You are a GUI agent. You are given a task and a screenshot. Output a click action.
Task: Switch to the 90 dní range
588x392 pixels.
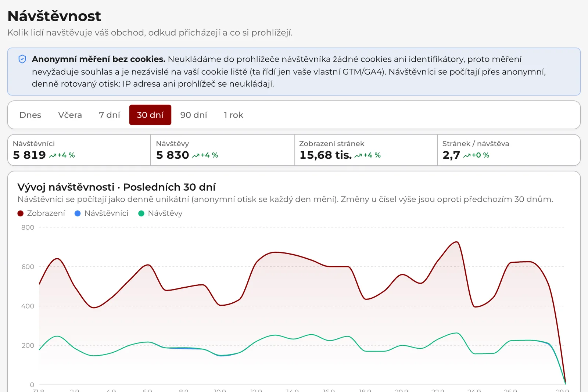pyautogui.click(x=194, y=115)
